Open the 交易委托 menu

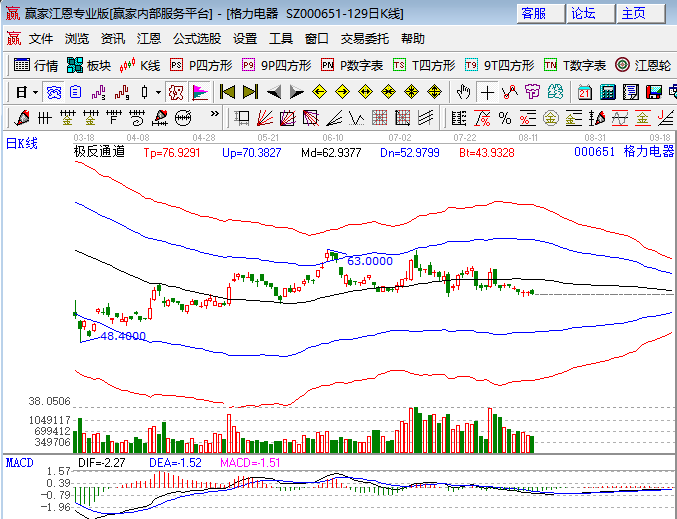(x=364, y=39)
